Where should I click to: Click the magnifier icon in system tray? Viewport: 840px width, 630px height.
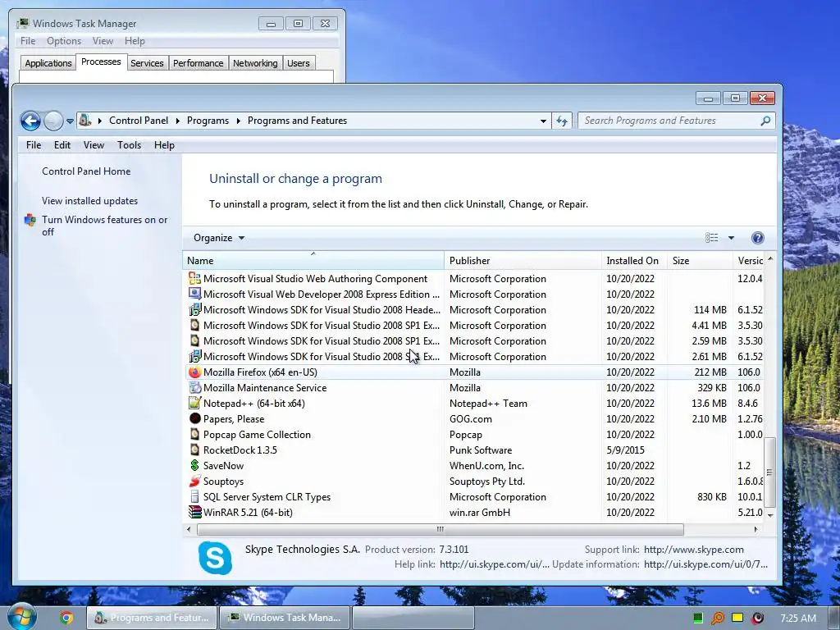click(x=717, y=619)
